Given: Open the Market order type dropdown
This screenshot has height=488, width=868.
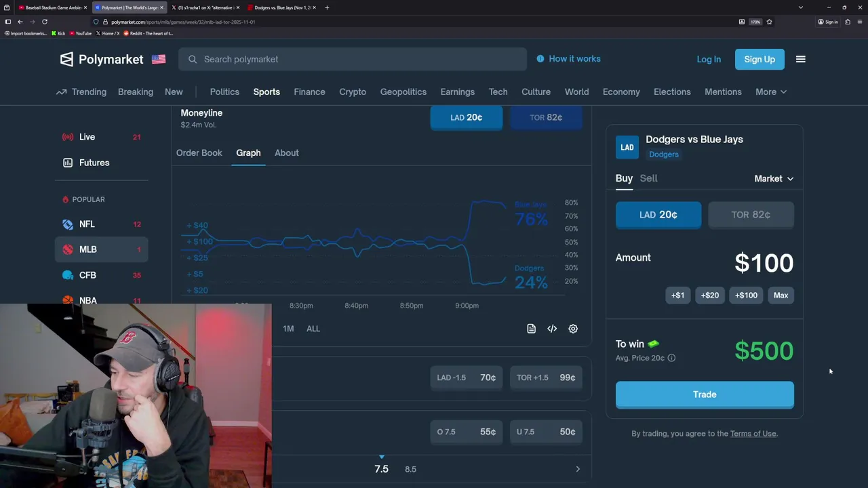Looking at the screenshot, I should click(774, 178).
